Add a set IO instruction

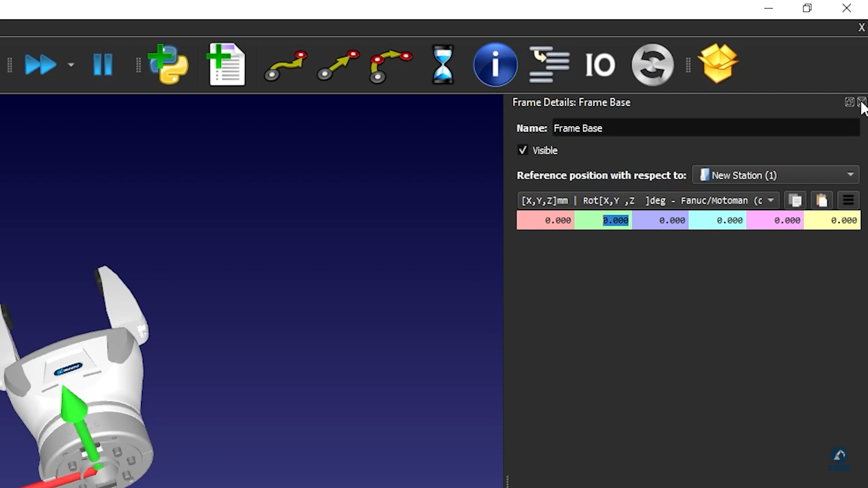(600, 65)
